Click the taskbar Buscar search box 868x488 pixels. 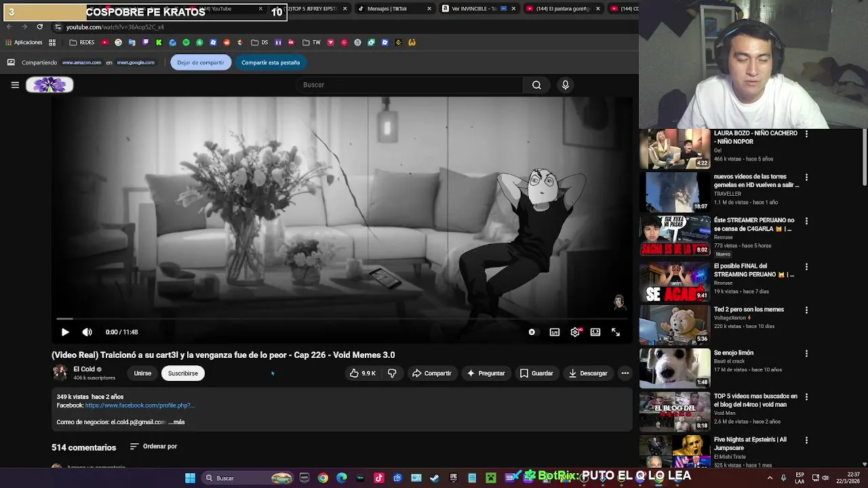[248, 478]
